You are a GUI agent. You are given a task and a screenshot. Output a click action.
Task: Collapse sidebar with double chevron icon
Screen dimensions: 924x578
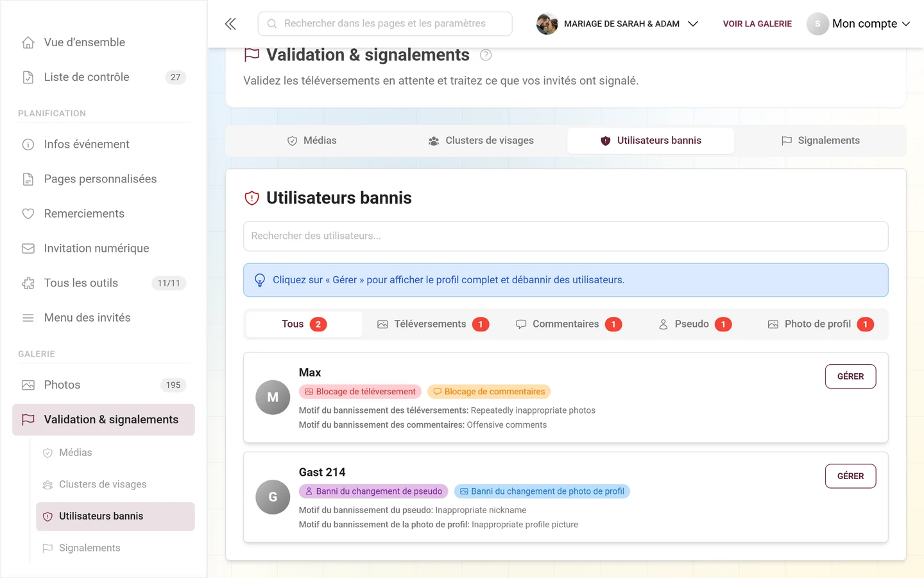tap(230, 24)
